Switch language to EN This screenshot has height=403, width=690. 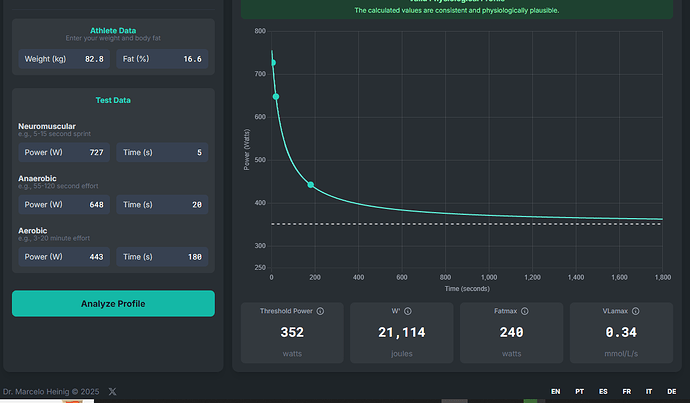tap(556, 392)
